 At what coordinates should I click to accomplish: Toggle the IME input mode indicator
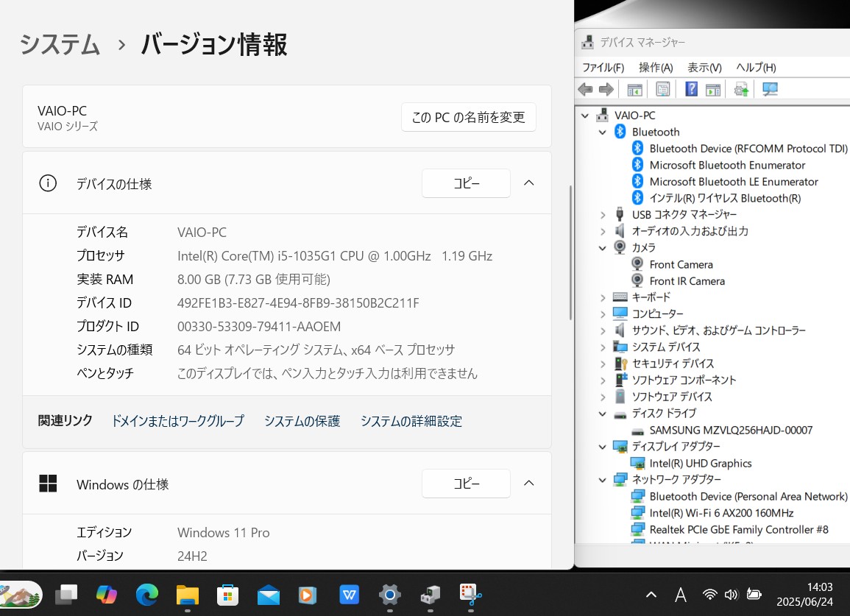[x=681, y=595]
